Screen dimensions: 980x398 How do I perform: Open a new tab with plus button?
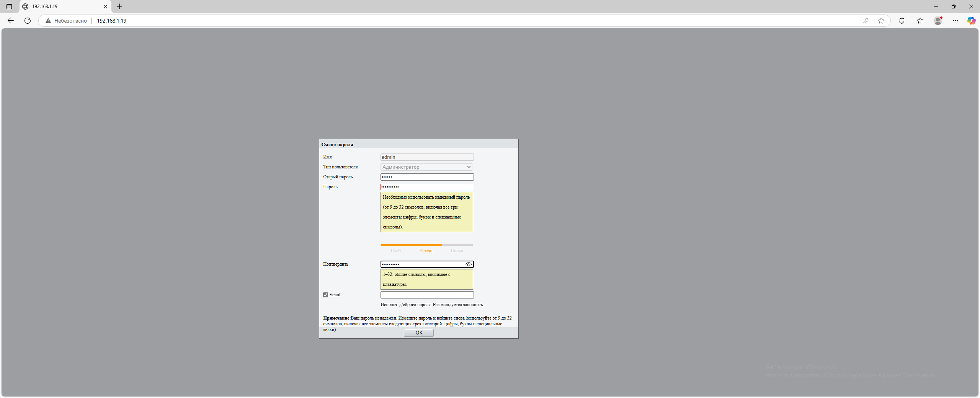[x=119, y=7]
